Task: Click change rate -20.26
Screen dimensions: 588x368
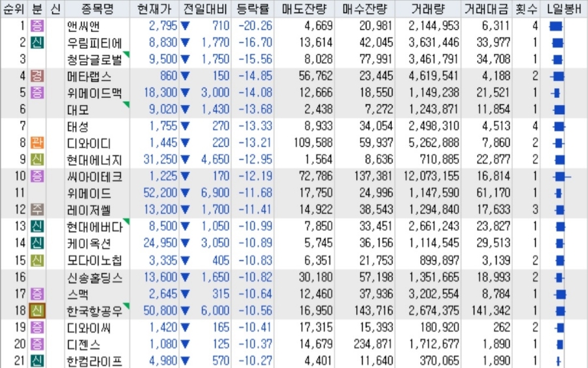Action: [x=255, y=26]
